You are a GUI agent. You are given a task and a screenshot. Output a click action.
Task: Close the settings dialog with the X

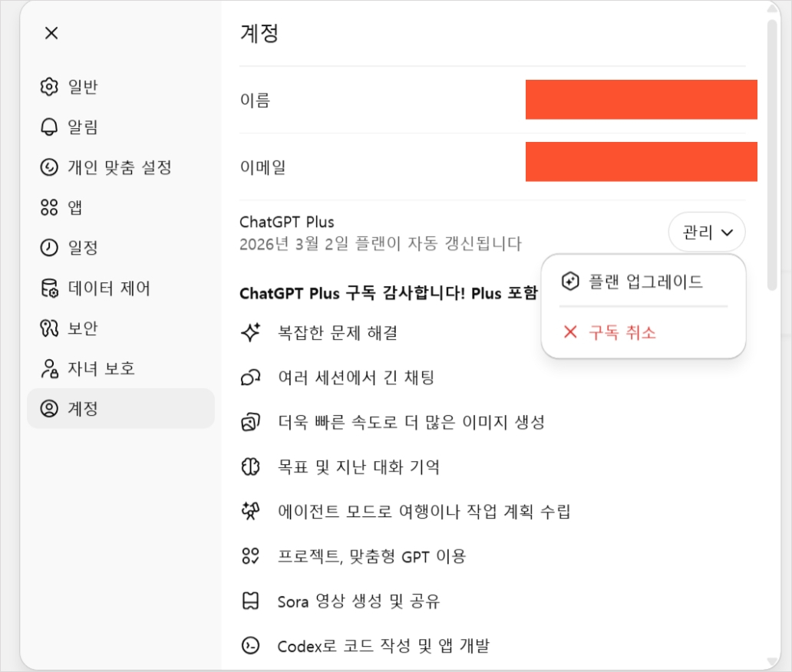pos(51,33)
